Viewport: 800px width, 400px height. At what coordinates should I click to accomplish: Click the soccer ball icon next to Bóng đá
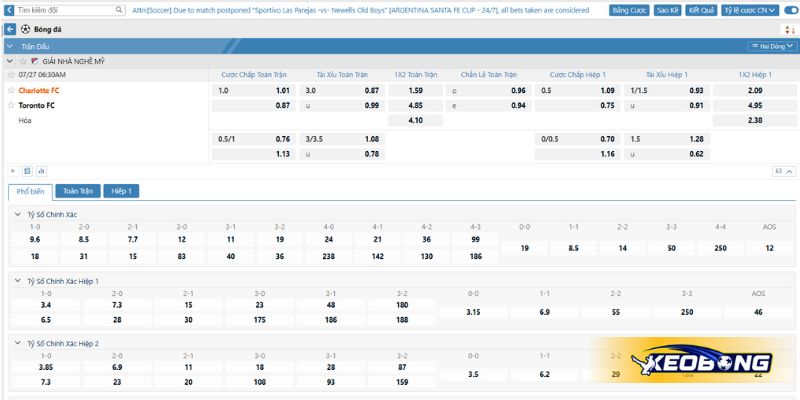point(26,30)
